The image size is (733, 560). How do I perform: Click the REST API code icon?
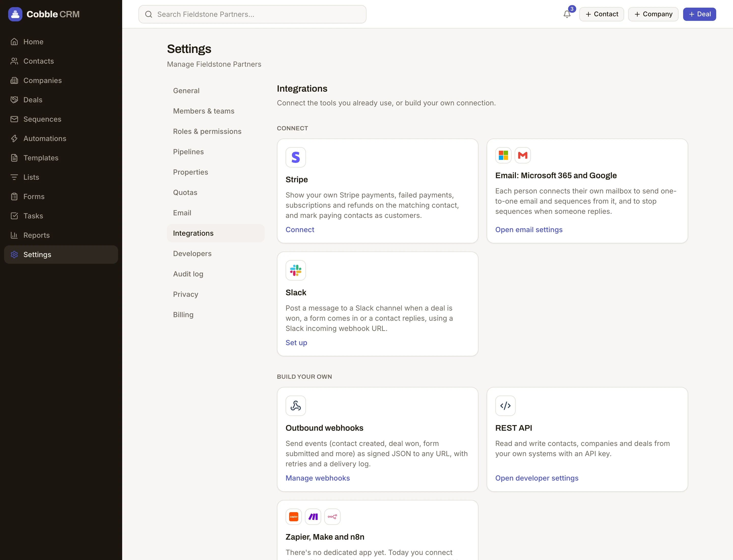(x=505, y=406)
